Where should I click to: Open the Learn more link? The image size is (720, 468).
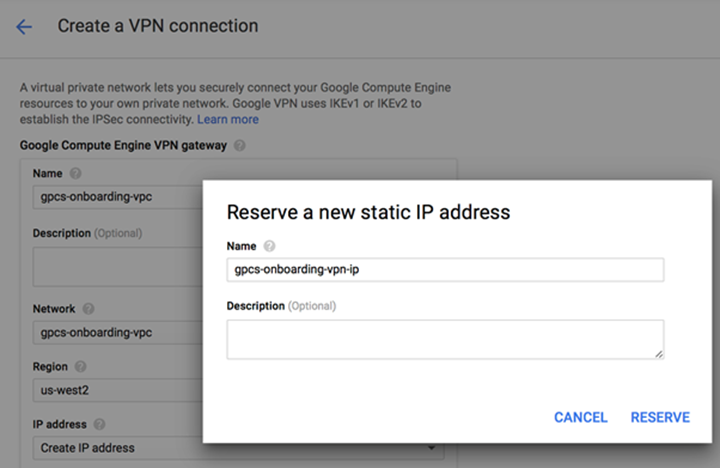(228, 120)
